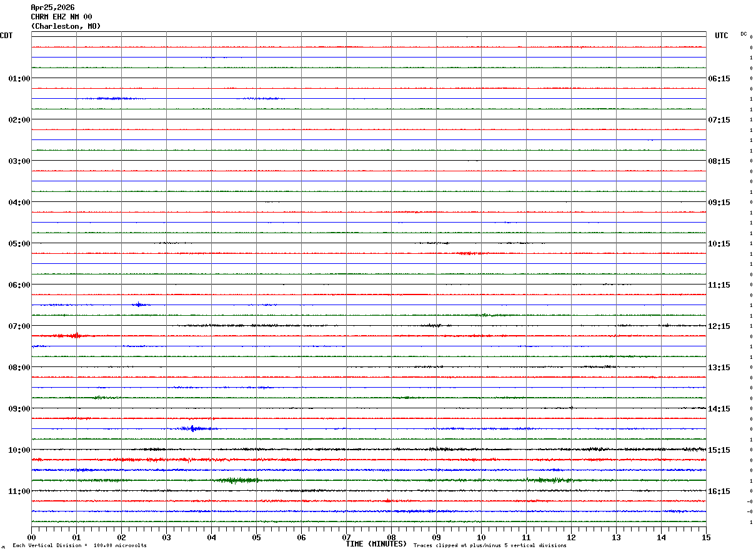The image size is (756, 554).
Task: Click the 10:00 CDT hour marker
Action: [19, 450]
